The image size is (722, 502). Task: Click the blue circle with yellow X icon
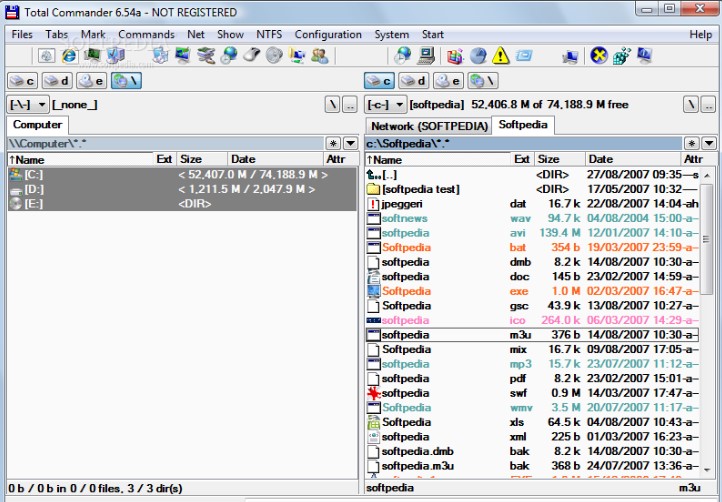[x=599, y=56]
